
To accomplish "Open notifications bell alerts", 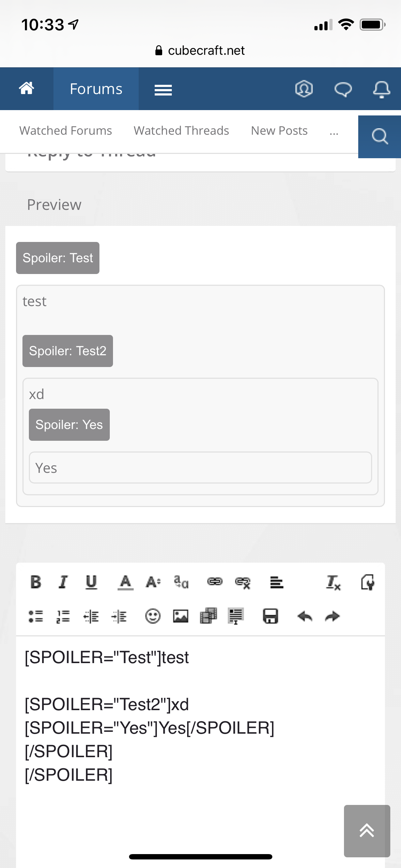I will click(381, 89).
